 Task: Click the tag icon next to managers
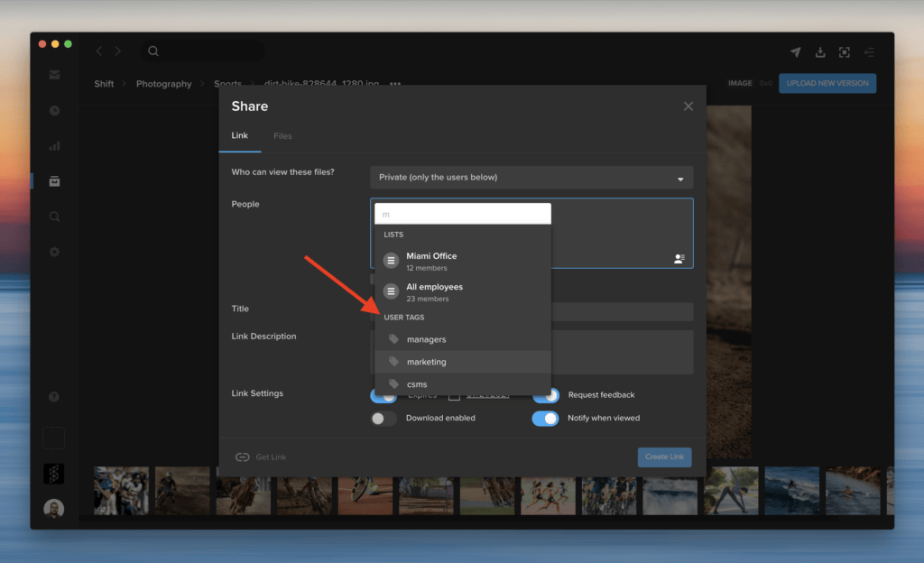point(393,338)
